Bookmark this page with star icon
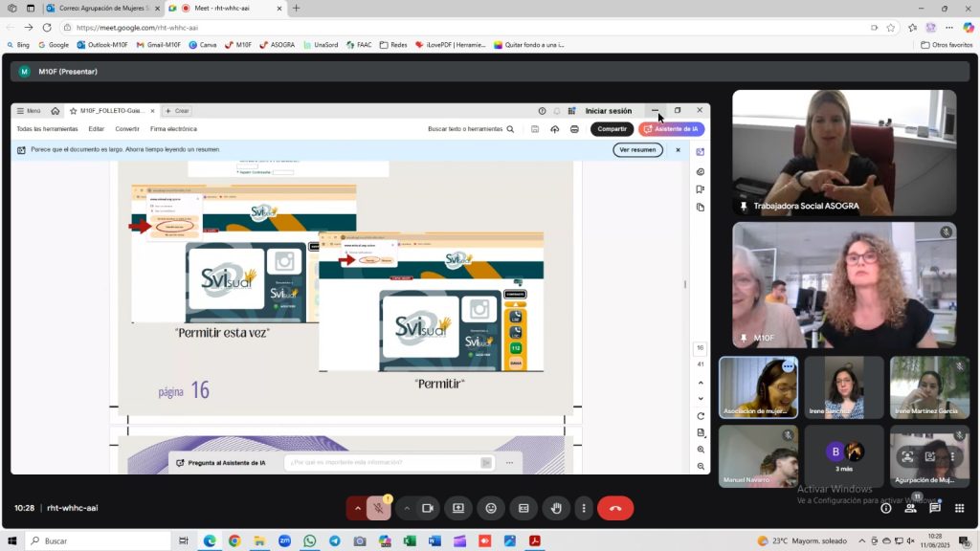Viewport: 980px width, 551px height. (891, 28)
